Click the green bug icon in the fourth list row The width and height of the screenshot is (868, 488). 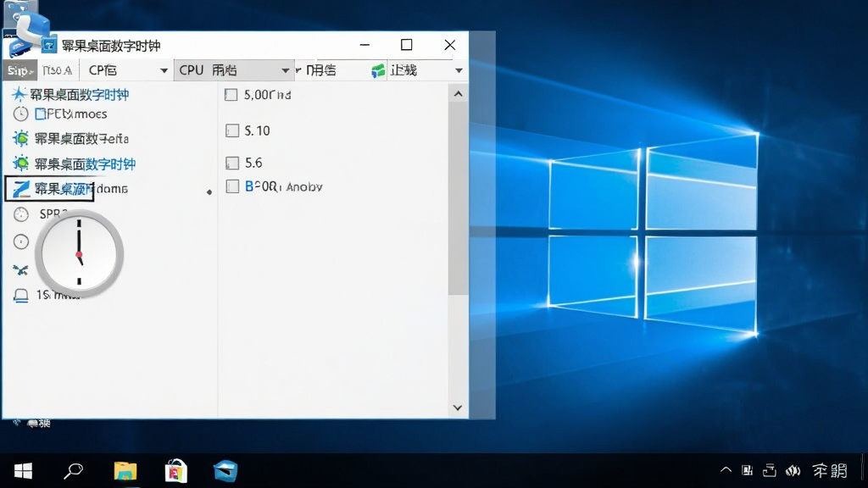(20, 164)
